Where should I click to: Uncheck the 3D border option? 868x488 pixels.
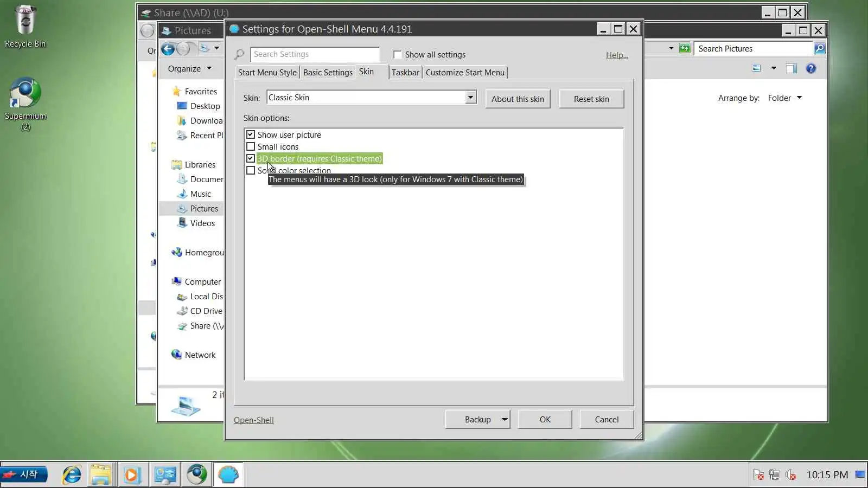[x=251, y=159]
